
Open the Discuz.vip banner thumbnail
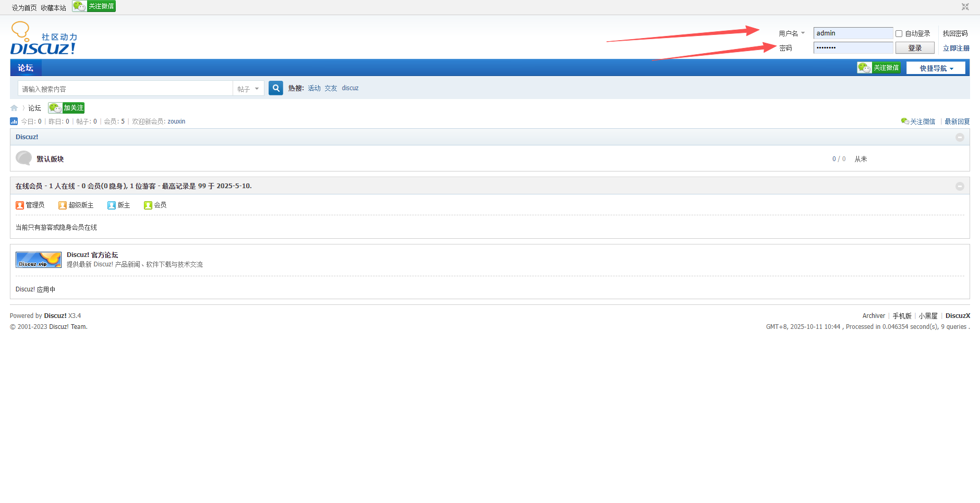click(39, 260)
